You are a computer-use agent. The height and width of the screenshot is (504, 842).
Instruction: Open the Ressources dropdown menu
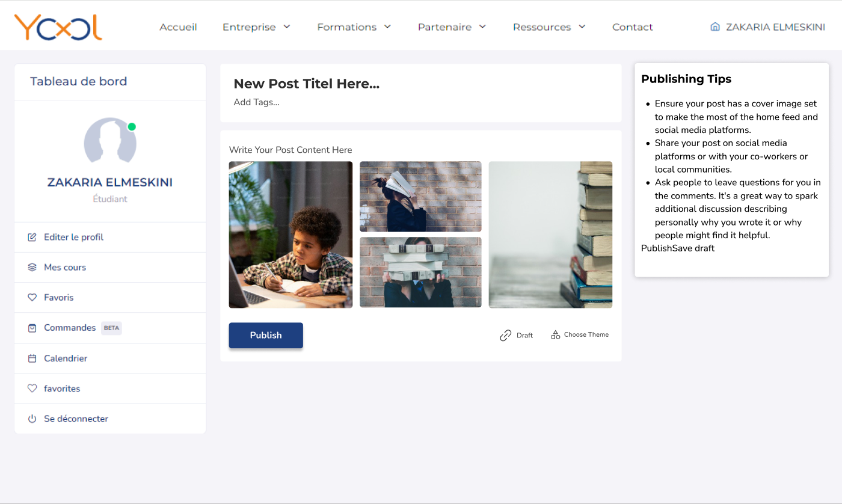click(x=549, y=27)
